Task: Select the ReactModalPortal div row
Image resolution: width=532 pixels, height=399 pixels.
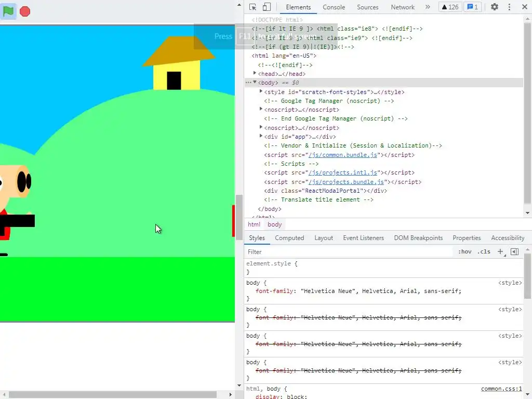Action: [325, 191]
